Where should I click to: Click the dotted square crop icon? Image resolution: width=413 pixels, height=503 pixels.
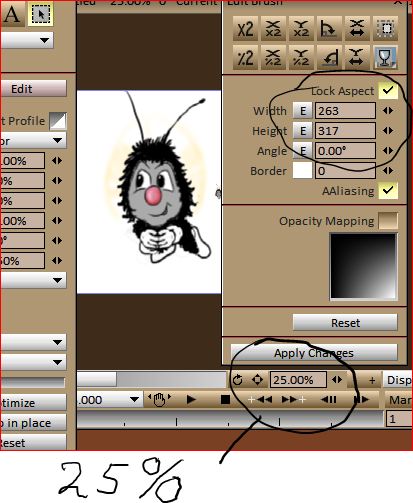coord(385,29)
